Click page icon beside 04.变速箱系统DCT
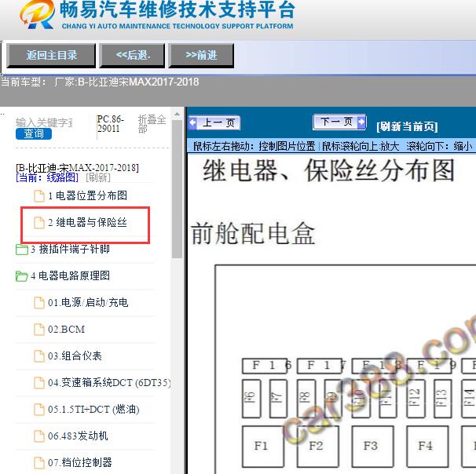The image size is (476, 474). pos(38,383)
